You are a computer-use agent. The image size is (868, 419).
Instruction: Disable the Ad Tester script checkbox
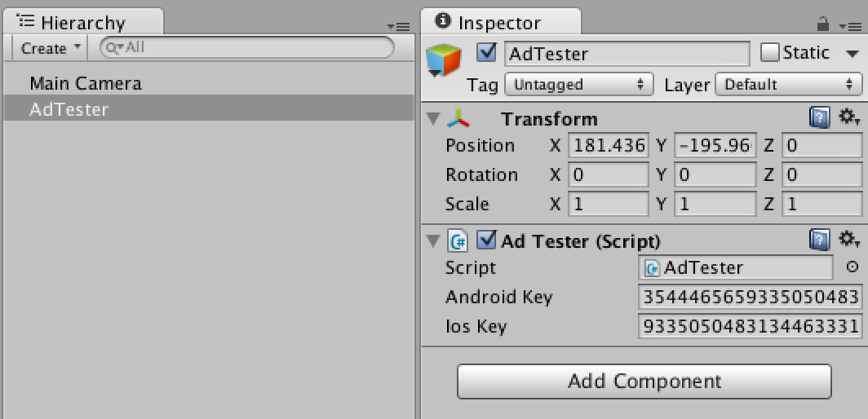[487, 240]
